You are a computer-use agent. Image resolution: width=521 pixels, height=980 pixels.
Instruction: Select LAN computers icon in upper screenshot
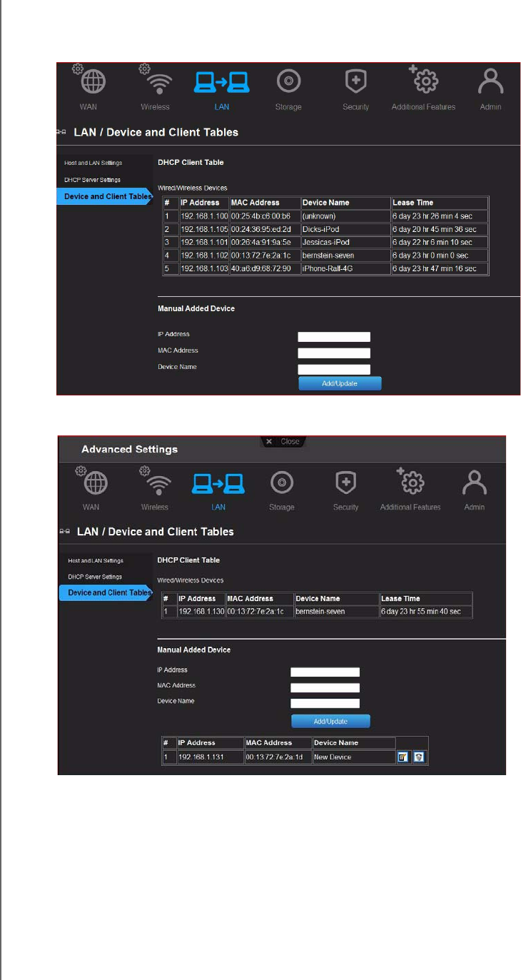223,81
